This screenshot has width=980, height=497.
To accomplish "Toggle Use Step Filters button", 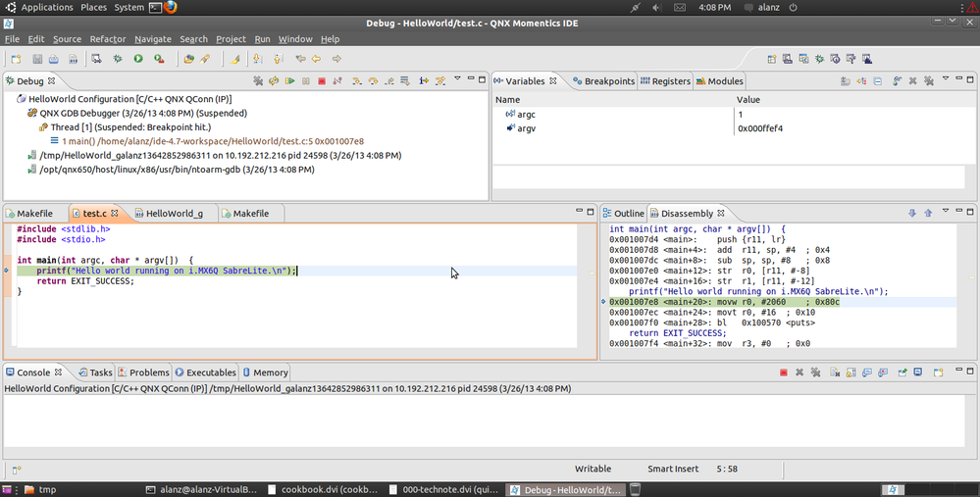I will click(440, 81).
